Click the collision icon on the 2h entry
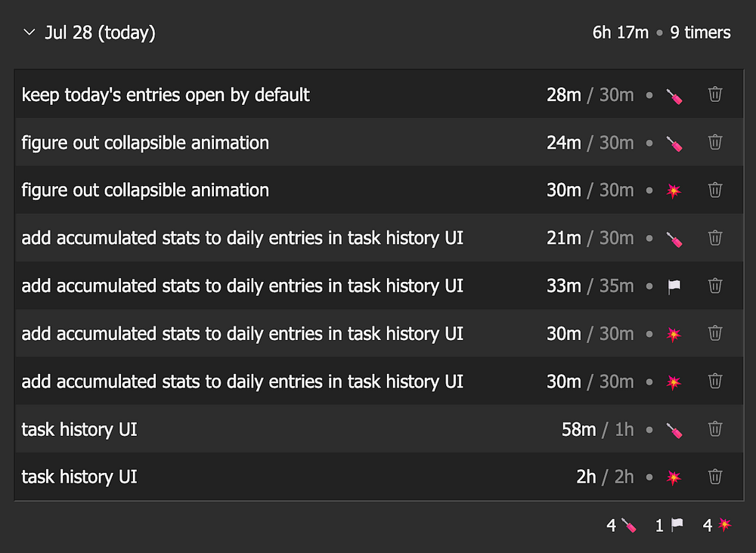This screenshot has width=756, height=553. pos(674,477)
